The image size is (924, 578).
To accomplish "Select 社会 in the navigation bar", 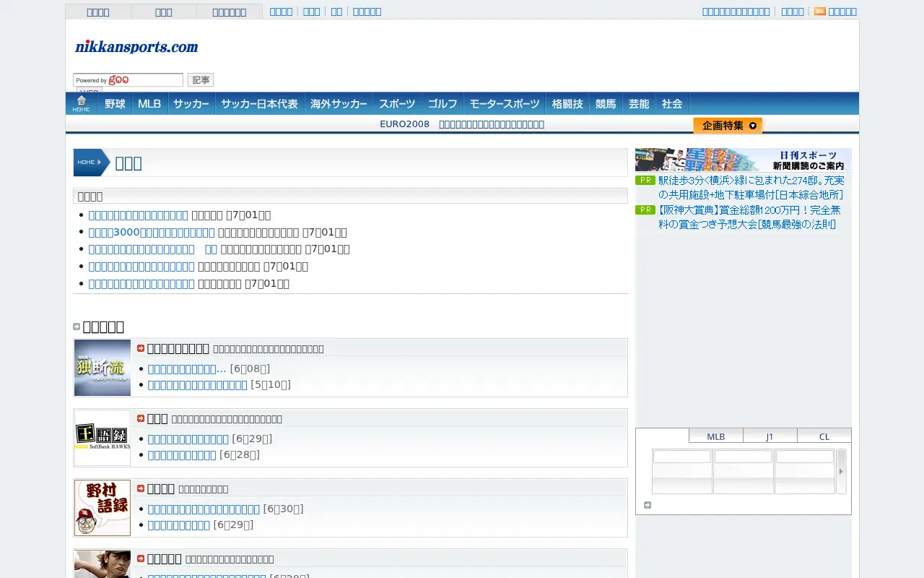I will click(x=672, y=103).
